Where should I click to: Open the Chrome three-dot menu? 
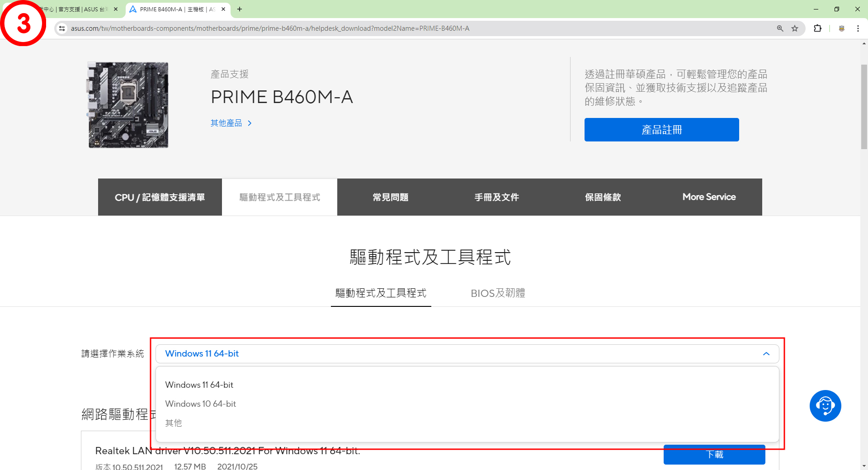(858, 28)
